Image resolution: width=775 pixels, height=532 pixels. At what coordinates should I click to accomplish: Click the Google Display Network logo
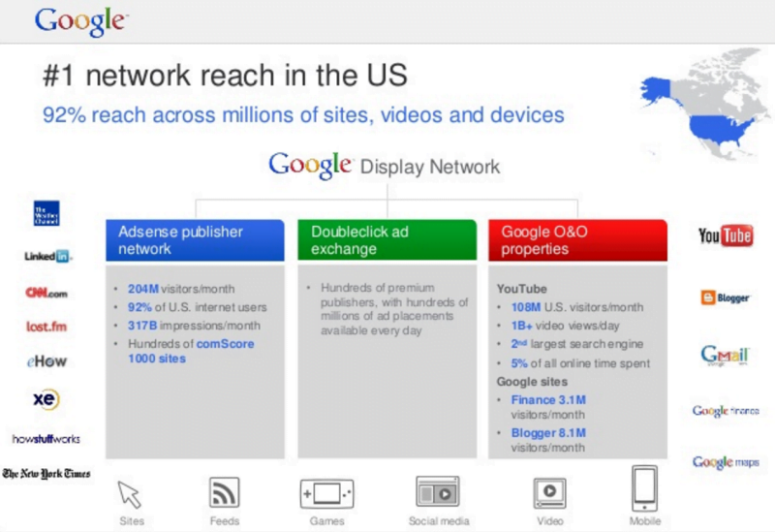[x=384, y=166]
